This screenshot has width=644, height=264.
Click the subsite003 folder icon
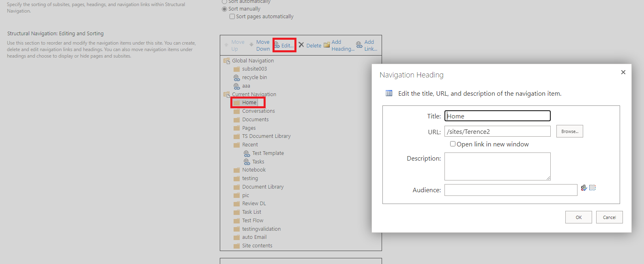point(237,69)
